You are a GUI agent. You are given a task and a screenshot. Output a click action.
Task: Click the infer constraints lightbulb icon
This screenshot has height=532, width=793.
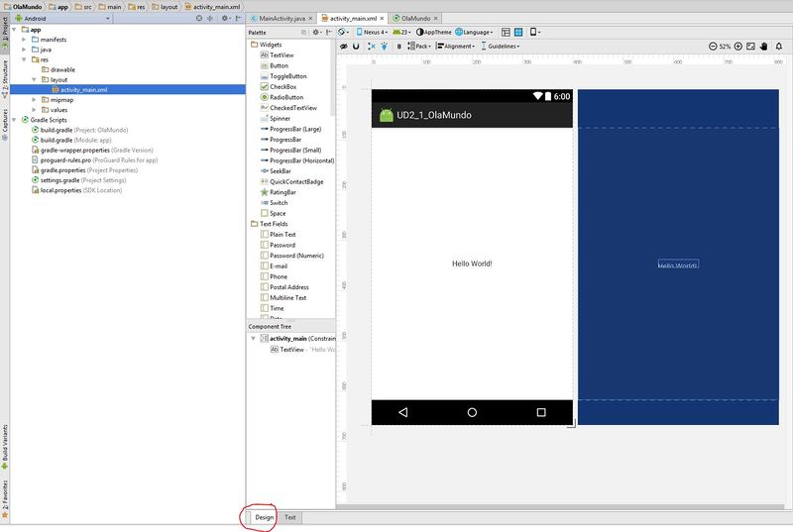click(385, 46)
